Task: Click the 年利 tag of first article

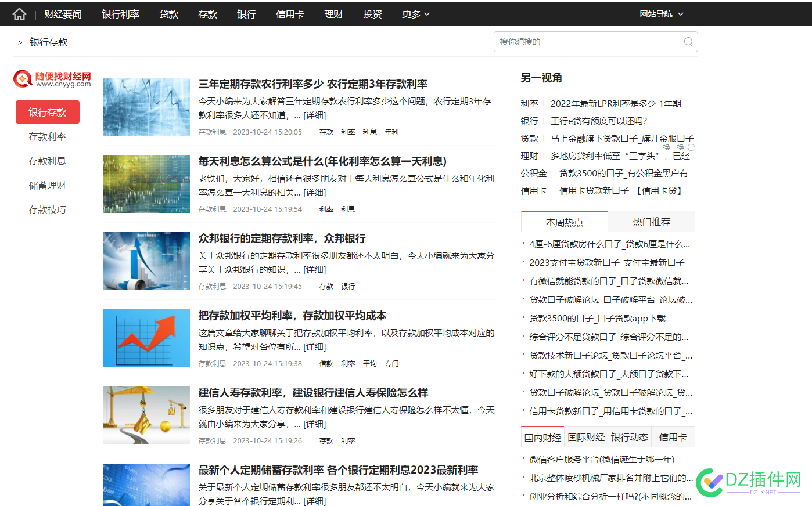Action: coord(391,132)
